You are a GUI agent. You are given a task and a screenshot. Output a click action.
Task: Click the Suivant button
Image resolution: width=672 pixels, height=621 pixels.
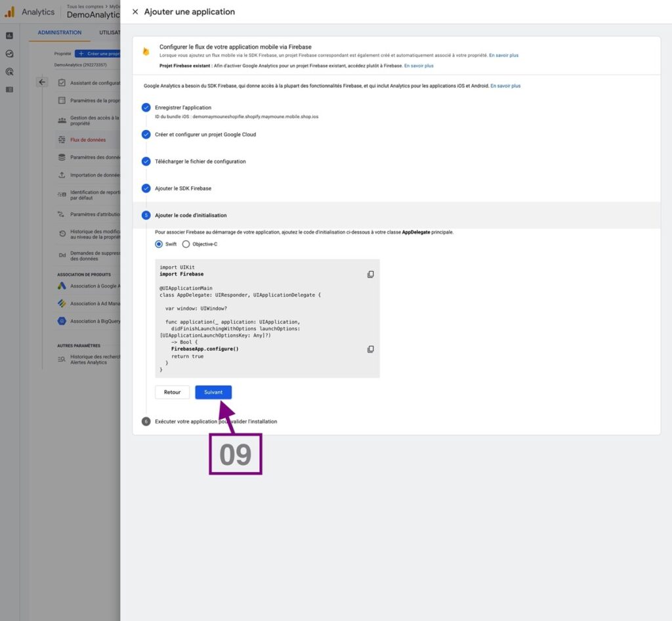pos(213,392)
